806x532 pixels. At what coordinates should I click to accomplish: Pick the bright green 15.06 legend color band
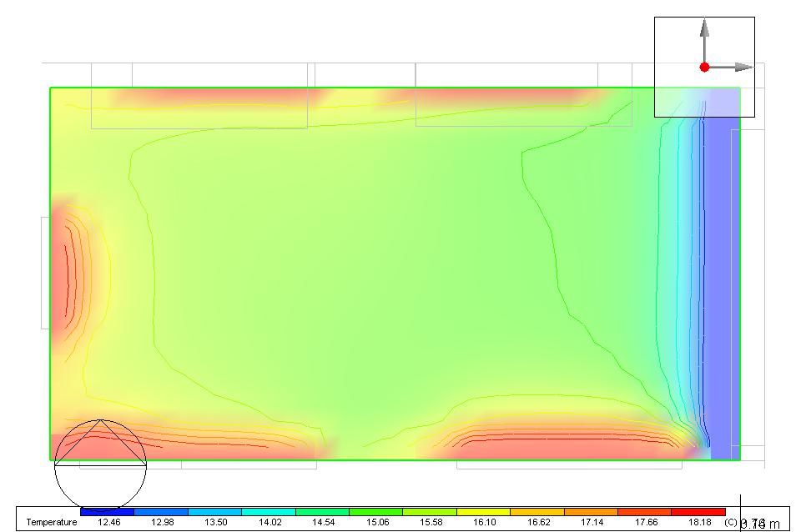click(376, 512)
